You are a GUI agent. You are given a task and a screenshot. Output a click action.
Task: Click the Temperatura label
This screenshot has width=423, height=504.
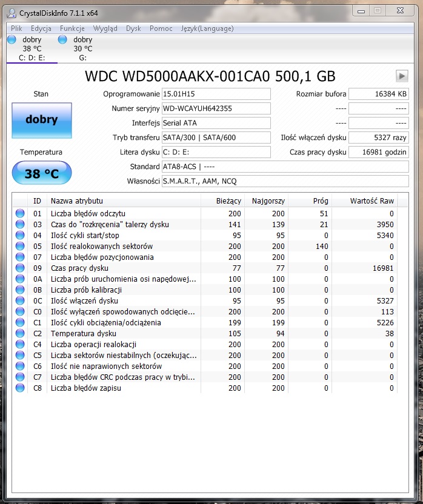[41, 152]
